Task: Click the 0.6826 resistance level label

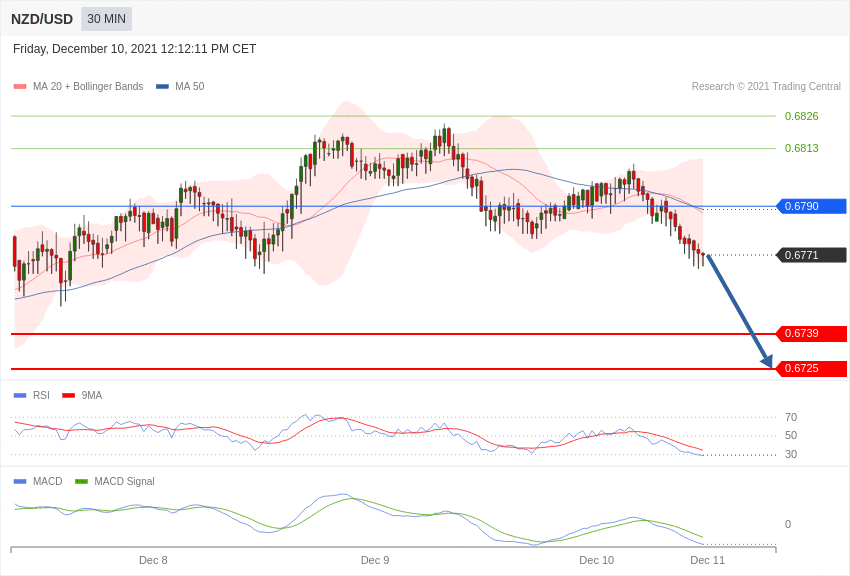Action: (x=801, y=116)
